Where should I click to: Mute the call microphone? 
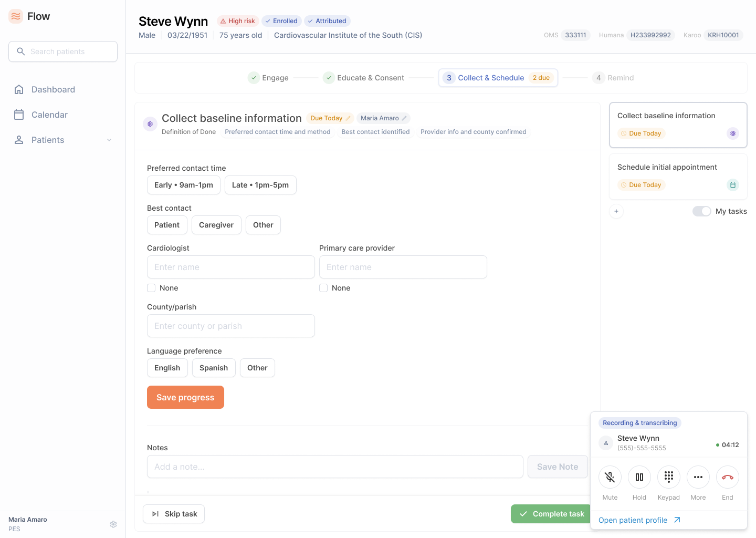610,477
